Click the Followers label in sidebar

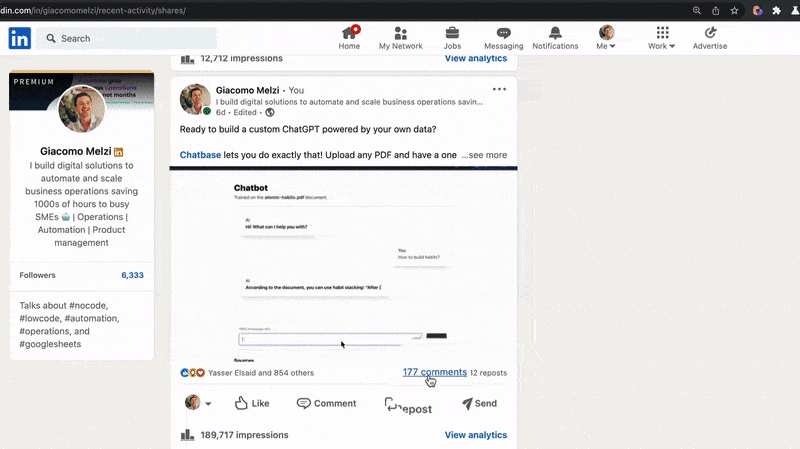(x=37, y=275)
